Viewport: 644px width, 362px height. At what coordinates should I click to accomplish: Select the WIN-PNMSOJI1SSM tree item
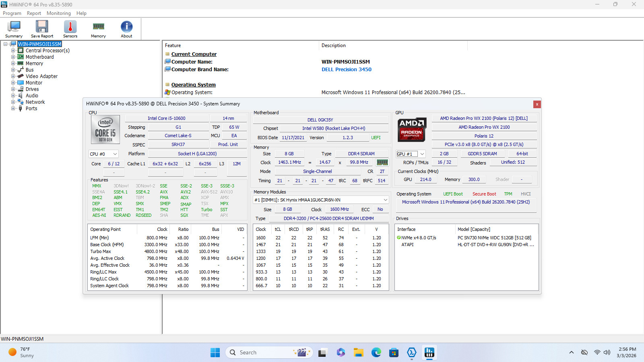pos(40,44)
